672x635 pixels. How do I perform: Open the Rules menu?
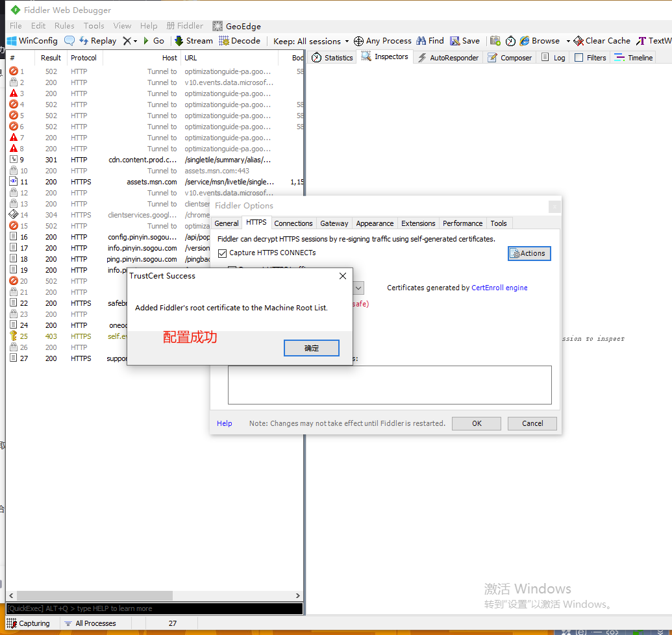[64, 26]
